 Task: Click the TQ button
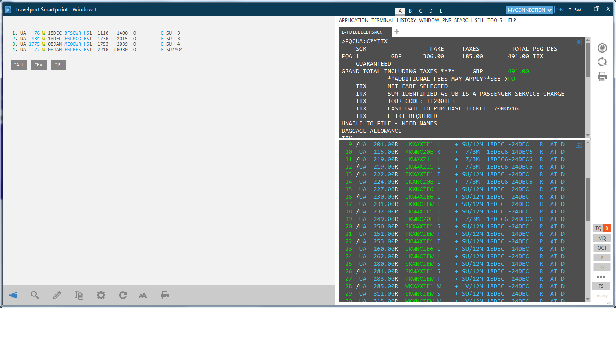[x=598, y=228]
